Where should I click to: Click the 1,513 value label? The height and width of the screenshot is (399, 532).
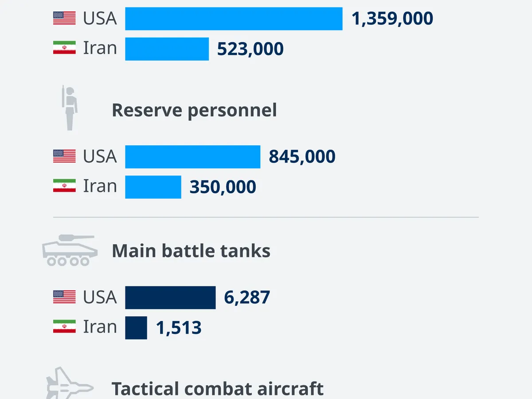(179, 328)
